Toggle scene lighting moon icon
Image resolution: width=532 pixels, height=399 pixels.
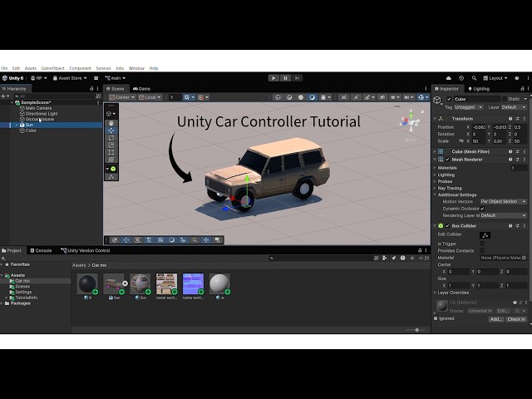click(312, 97)
